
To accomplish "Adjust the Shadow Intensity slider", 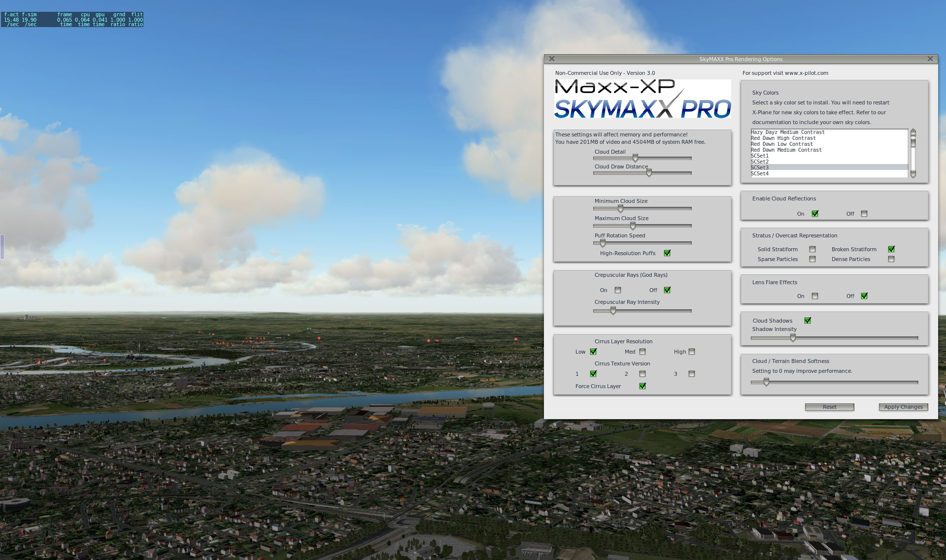I will pos(793,338).
